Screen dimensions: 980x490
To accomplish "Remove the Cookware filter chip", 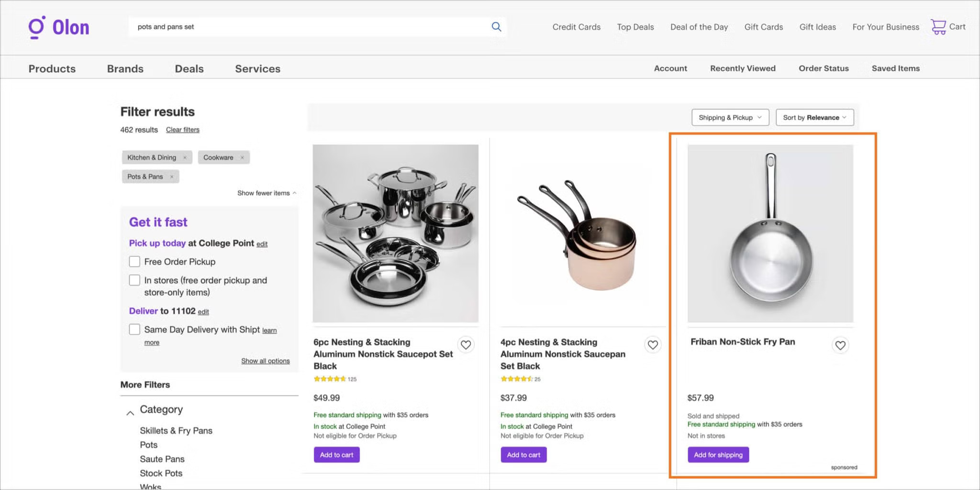I will point(242,157).
